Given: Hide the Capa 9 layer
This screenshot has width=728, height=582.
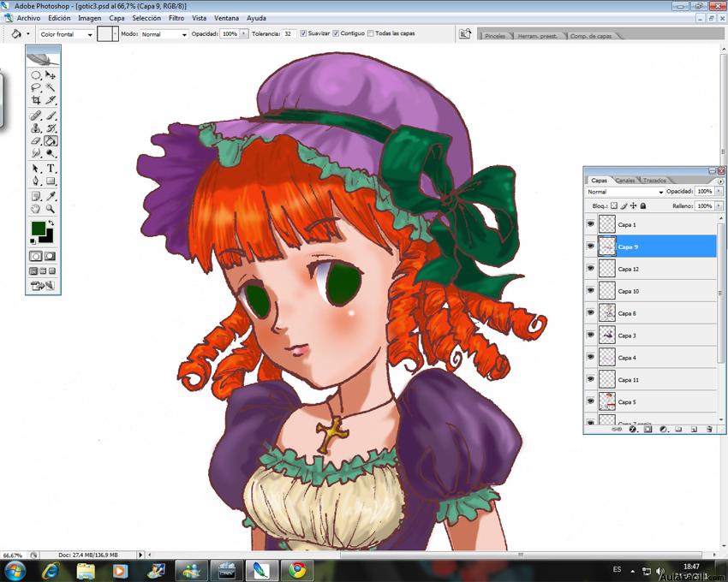Looking at the screenshot, I should click(x=591, y=246).
